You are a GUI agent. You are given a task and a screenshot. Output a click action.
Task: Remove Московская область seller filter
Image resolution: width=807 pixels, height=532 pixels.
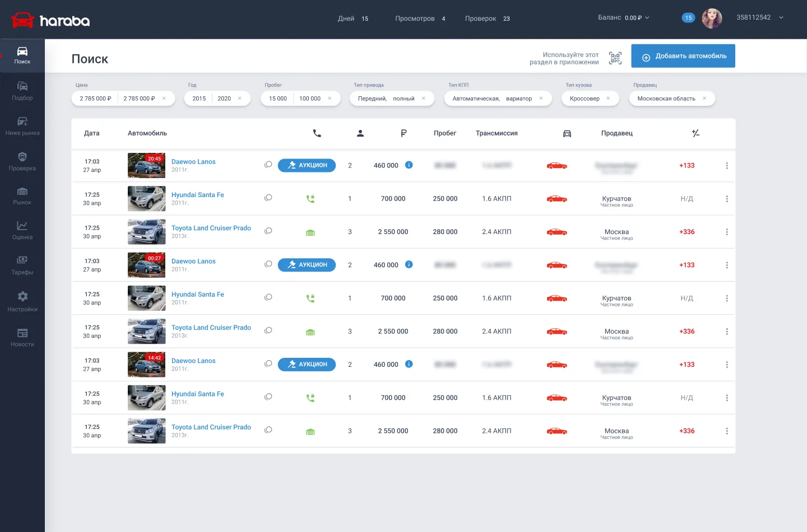click(704, 99)
